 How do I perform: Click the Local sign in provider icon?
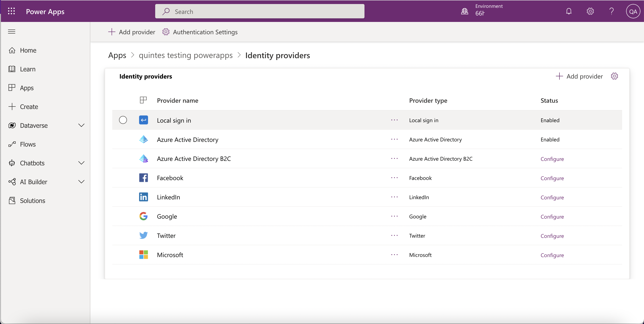[x=144, y=120]
